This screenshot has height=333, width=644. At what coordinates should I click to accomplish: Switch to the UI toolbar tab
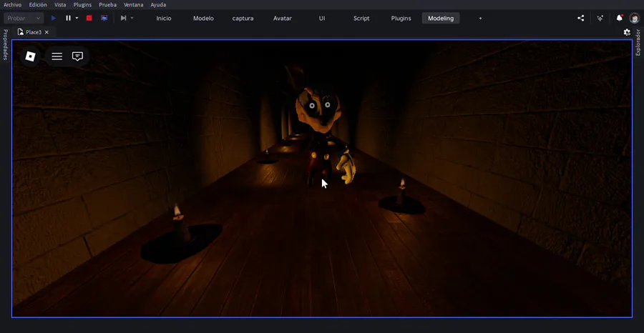322,18
